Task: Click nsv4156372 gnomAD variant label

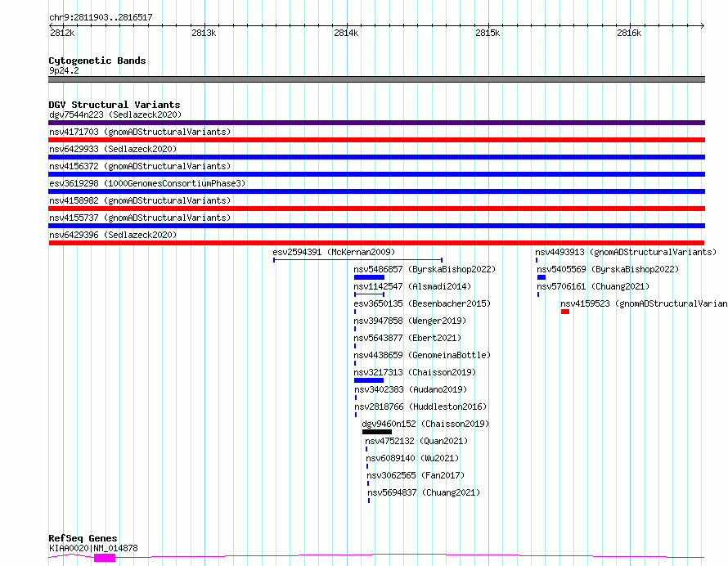Action: click(x=140, y=166)
